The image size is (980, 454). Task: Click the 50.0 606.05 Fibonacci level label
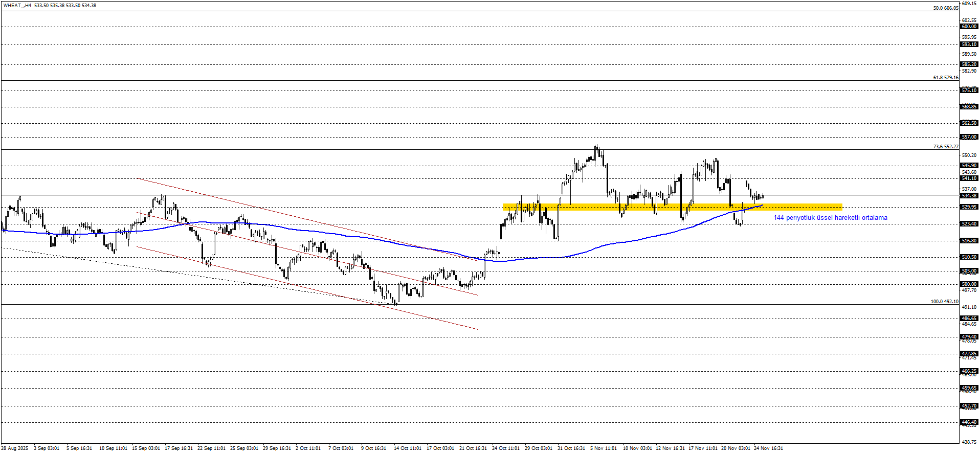click(x=945, y=8)
